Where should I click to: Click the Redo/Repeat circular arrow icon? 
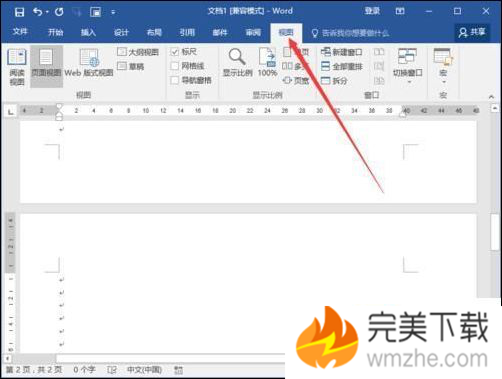tap(59, 12)
